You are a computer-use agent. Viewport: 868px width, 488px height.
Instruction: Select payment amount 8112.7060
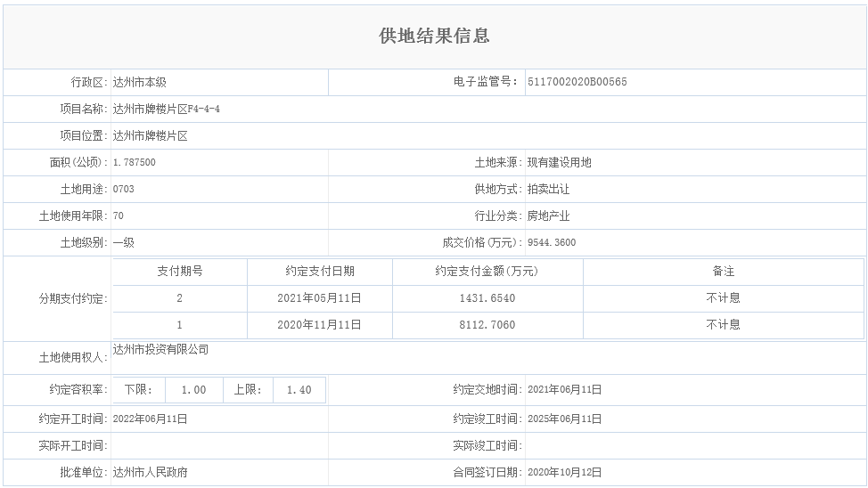(x=487, y=325)
